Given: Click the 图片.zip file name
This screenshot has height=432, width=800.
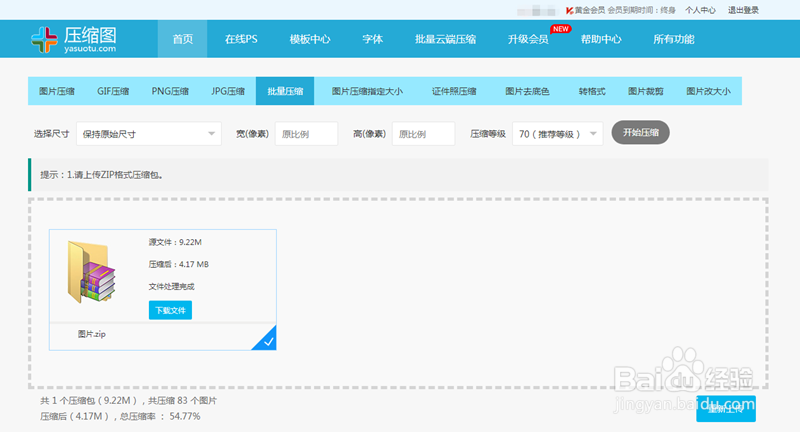Looking at the screenshot, I should point(92,334).
